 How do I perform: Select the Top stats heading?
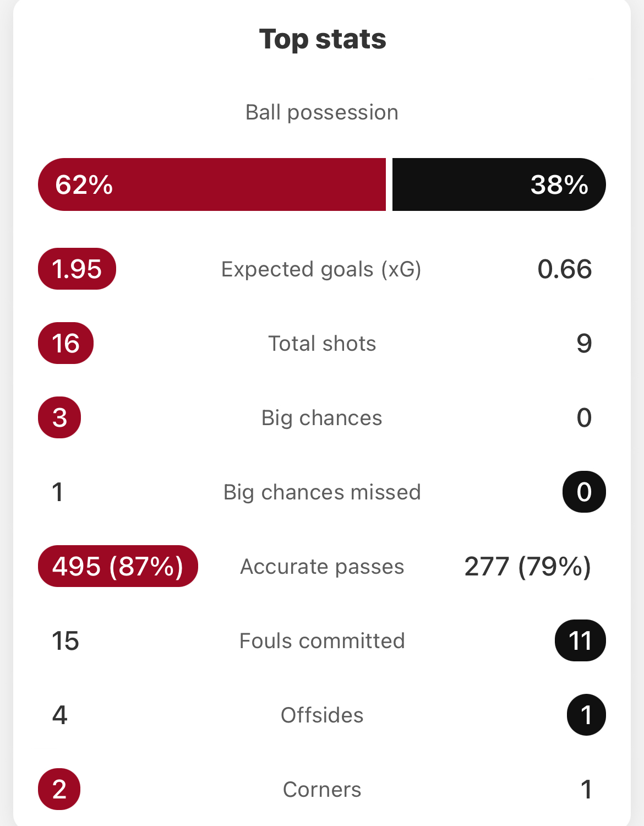[x=323, y=39]
